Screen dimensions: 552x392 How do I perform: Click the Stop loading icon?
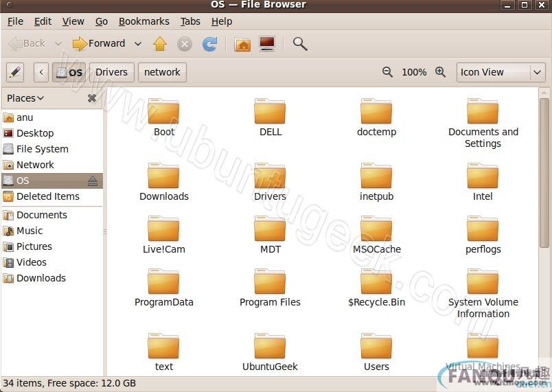tap(185, 45)
